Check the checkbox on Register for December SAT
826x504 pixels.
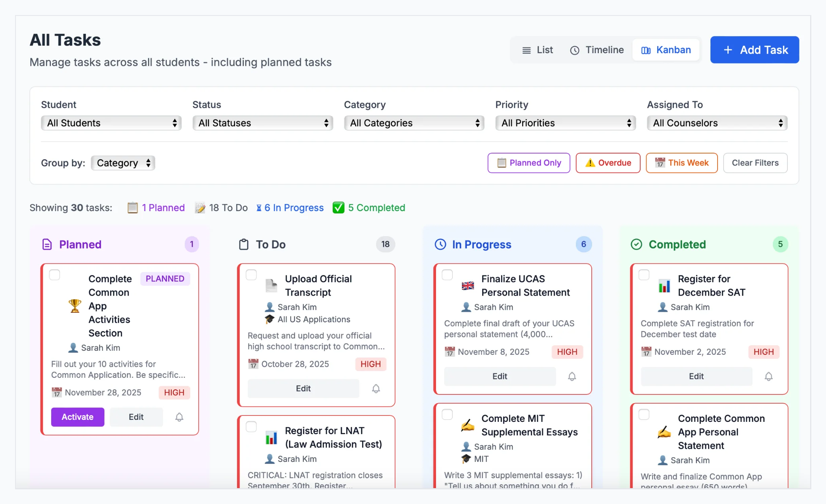[644, 274]
